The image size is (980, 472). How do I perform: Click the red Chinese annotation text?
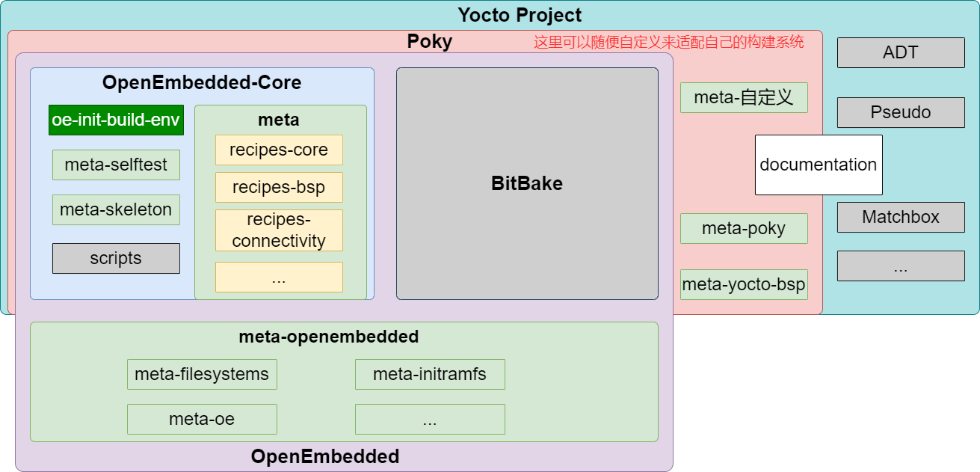coord(669,42)
